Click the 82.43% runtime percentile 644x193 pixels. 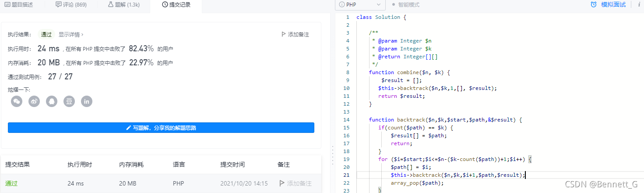141,49
